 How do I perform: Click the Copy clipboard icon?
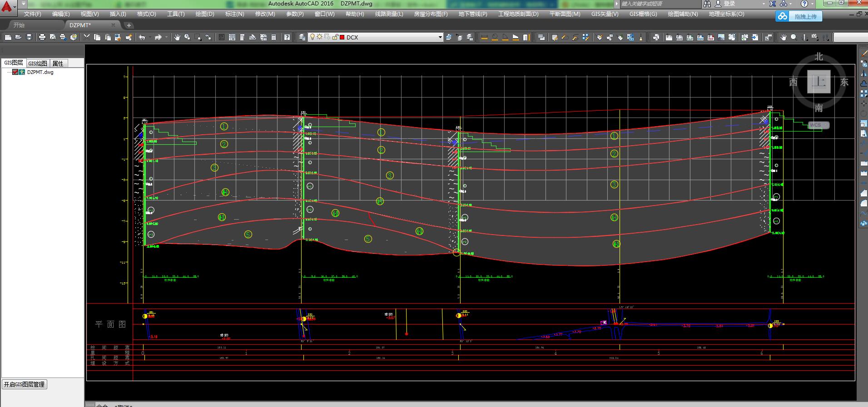[x=97, y=37]
